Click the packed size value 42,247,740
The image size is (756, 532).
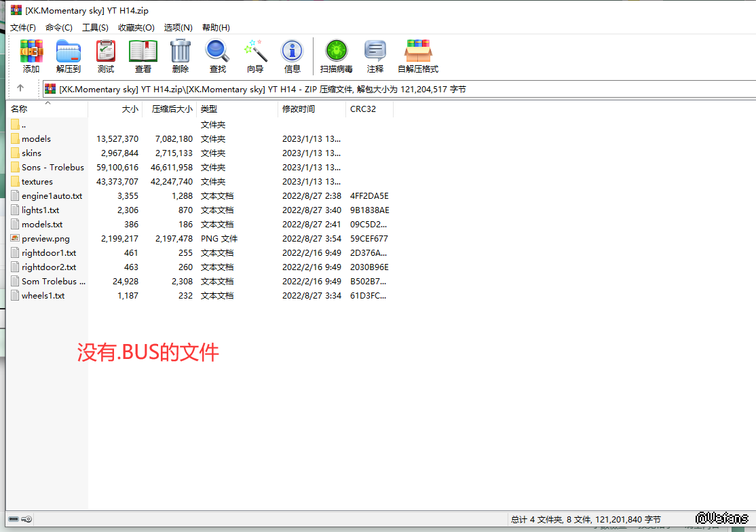tap(172, 182)
